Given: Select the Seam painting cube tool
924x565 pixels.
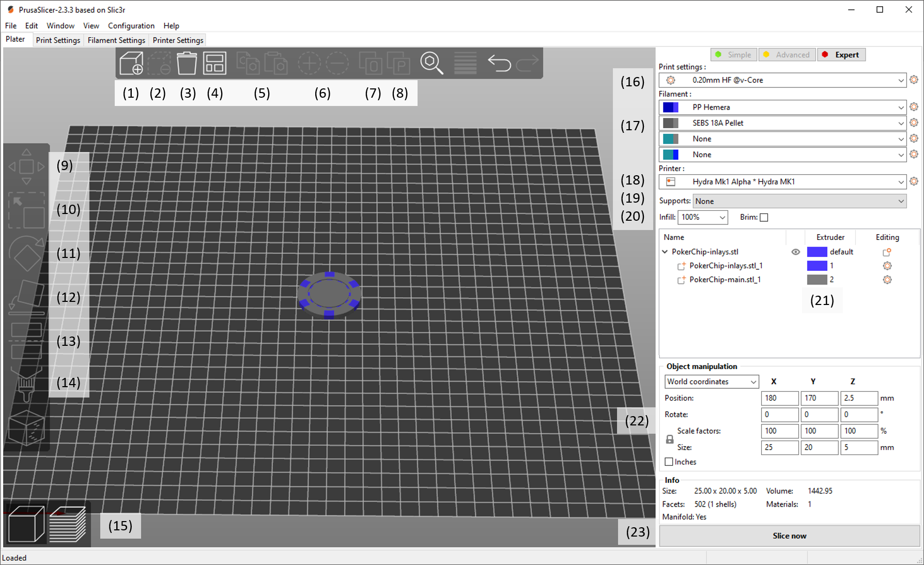Looking at the screenshot, I should pos(26,427).
